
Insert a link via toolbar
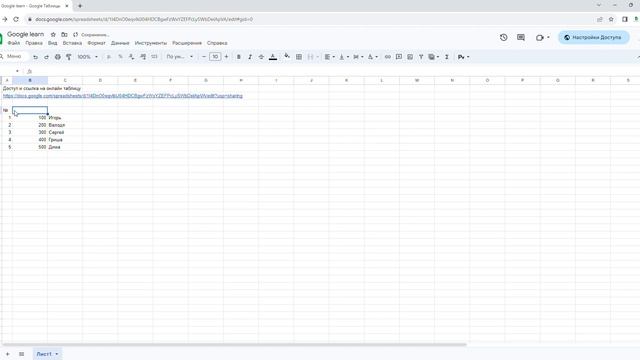388,57
